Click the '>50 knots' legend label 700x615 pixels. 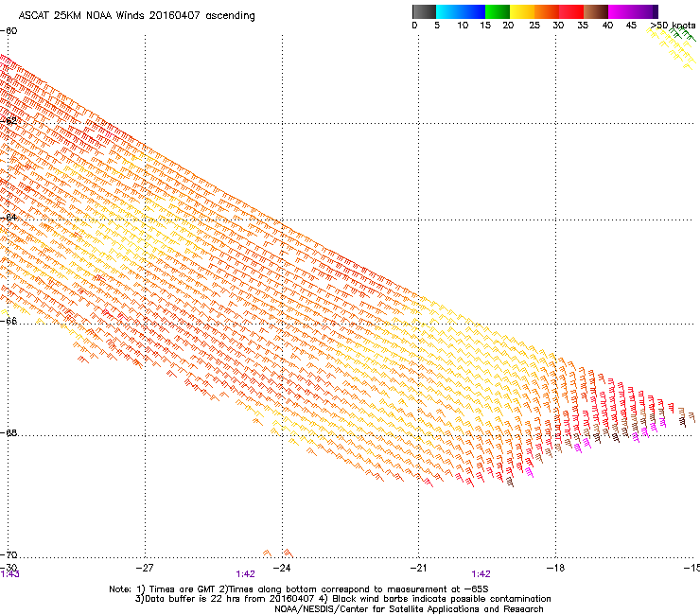pyautogui.click(x=673, y=26)
